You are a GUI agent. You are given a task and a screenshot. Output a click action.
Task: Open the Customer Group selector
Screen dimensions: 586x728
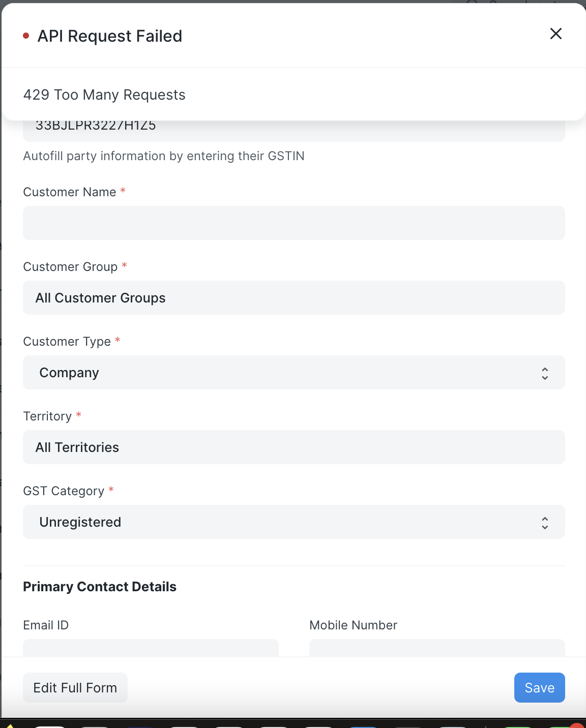(x=294, y=298)
